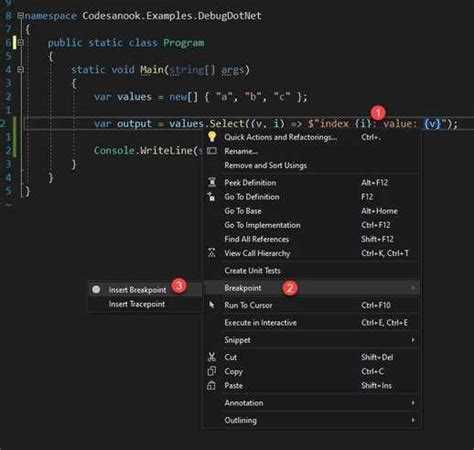Select Create Unit Tests
Image resolution: width=474 pixels, height=450 pixels.
click(252, 270)
